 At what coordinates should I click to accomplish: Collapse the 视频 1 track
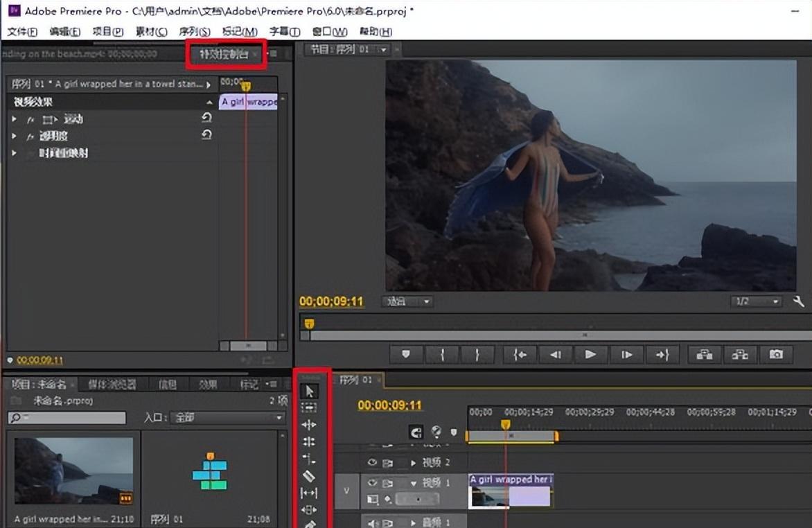click(x=413, y=484)
